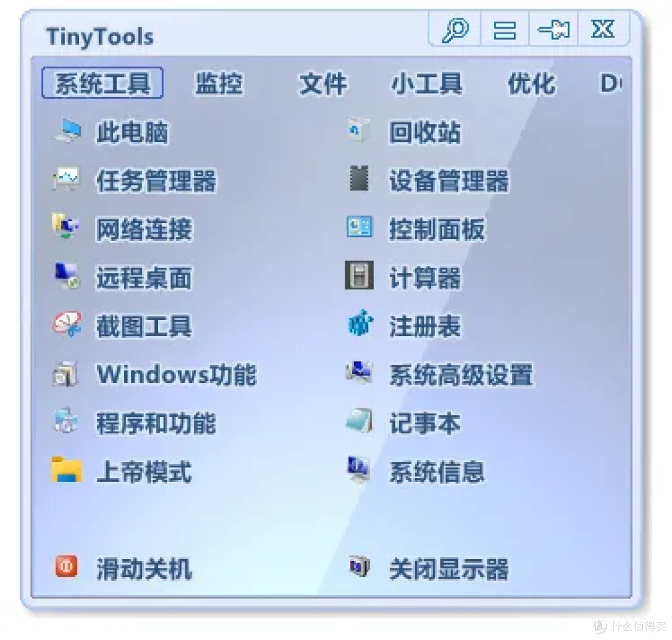Click the 计算器 icon
Image resolution: width=672 pixels, height=640 pixels.
coord(359,275)
